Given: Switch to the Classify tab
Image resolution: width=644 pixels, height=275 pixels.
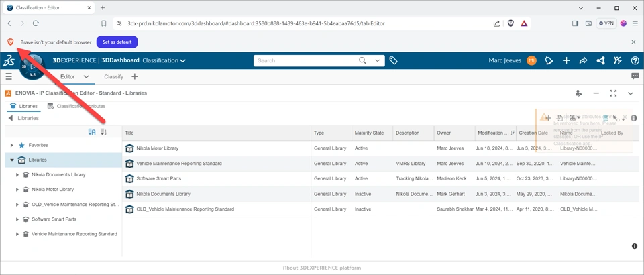Looking at the screenshot, I should (x=113, y=76).
